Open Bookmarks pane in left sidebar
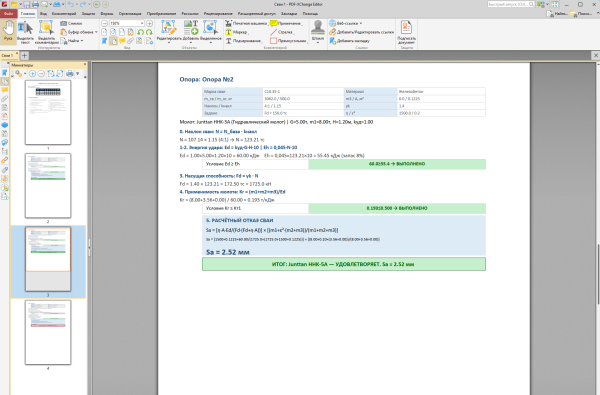 [x=5, y=73]
